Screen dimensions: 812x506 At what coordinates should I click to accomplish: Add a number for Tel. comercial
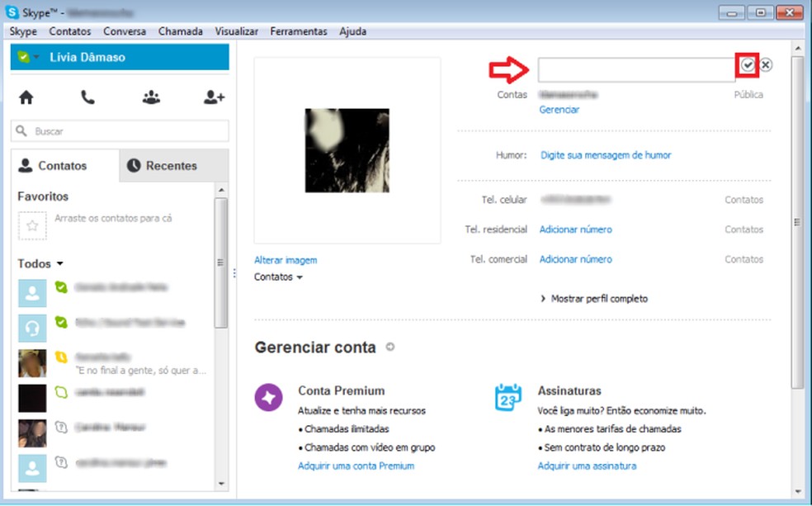coord(575,259)
